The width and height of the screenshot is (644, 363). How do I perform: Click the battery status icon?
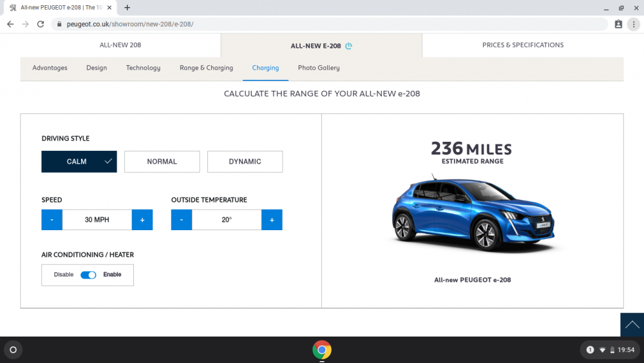tap(612, 350)
